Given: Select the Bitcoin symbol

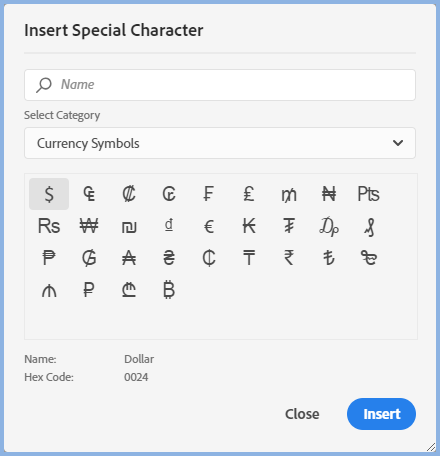Looking at the screenshot, I should coord(169,290).
